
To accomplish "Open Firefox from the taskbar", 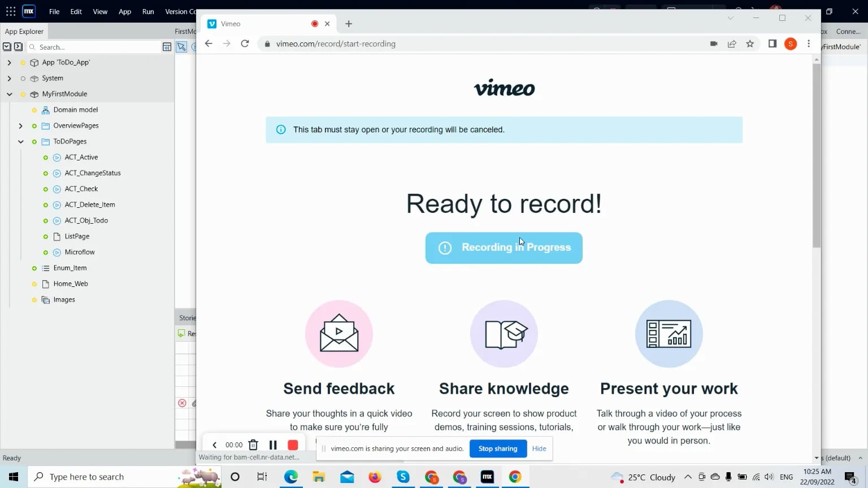I will tap(375, 477).
